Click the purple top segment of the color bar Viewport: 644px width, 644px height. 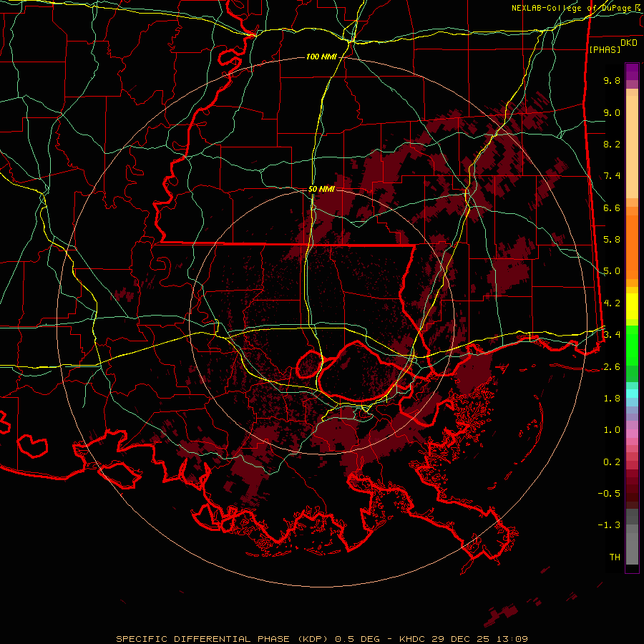632,72
